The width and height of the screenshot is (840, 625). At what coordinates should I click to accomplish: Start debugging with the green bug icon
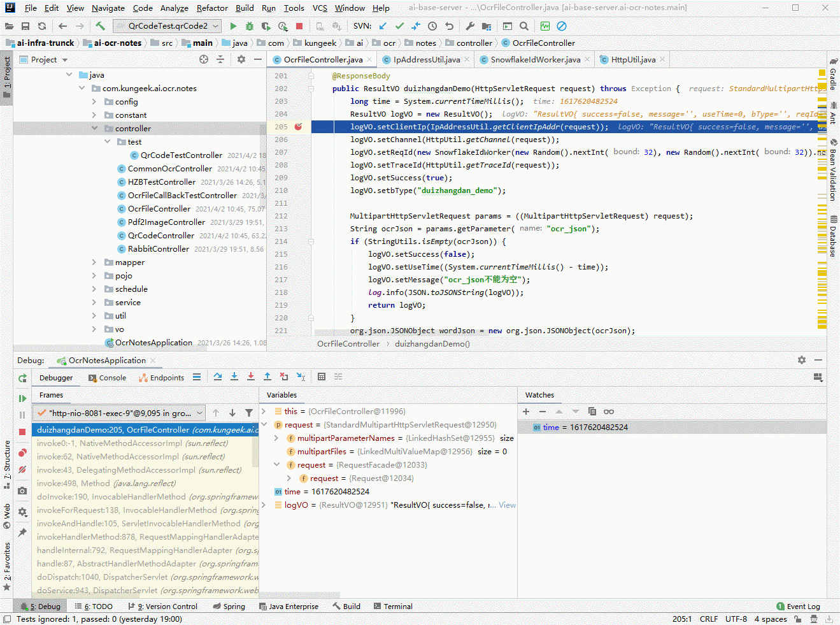click(x=250, y=26)
